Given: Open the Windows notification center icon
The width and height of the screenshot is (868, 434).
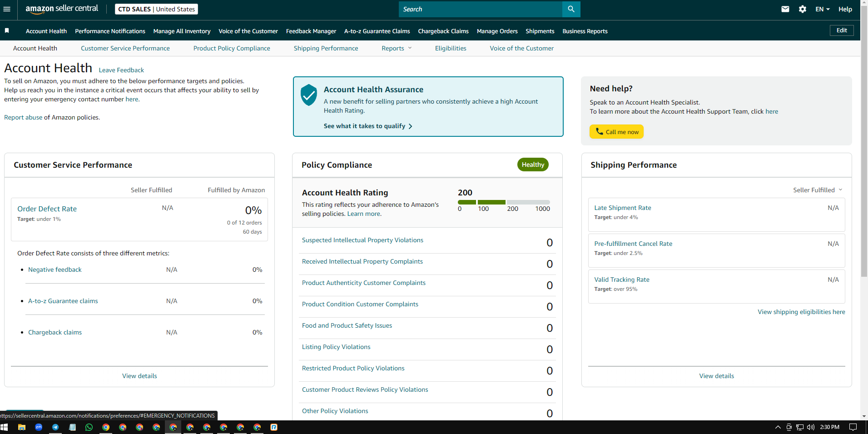Looking at the screenshot, I should click(853, 427).
